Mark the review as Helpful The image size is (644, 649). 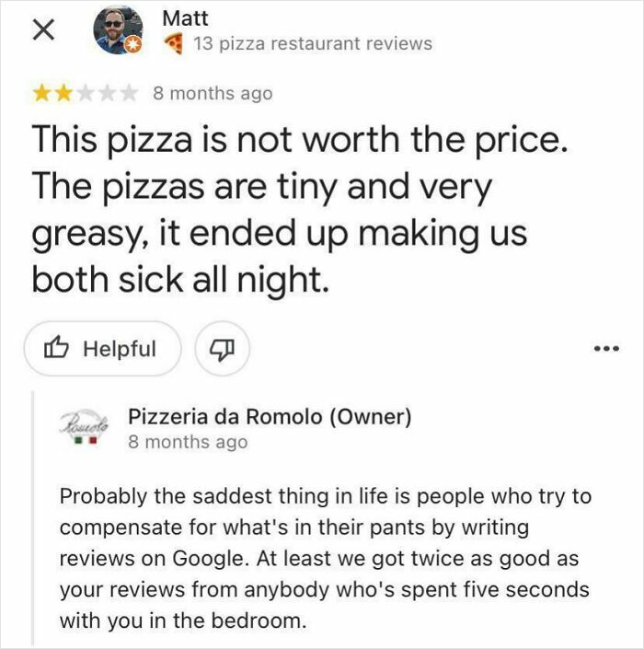[x=102, y=349]
